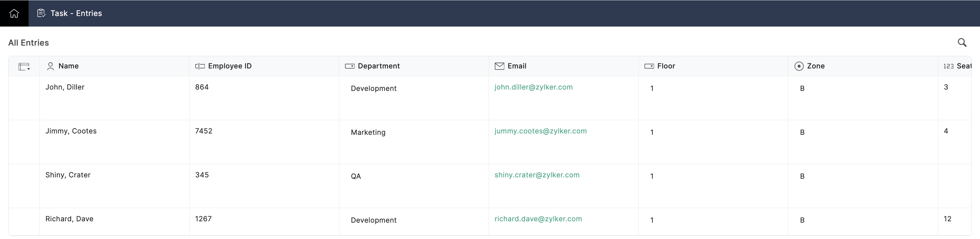Screen dimensions: 980x239
Task: Click the 123 number icon in Seat header
Action: tap(948, 66)
